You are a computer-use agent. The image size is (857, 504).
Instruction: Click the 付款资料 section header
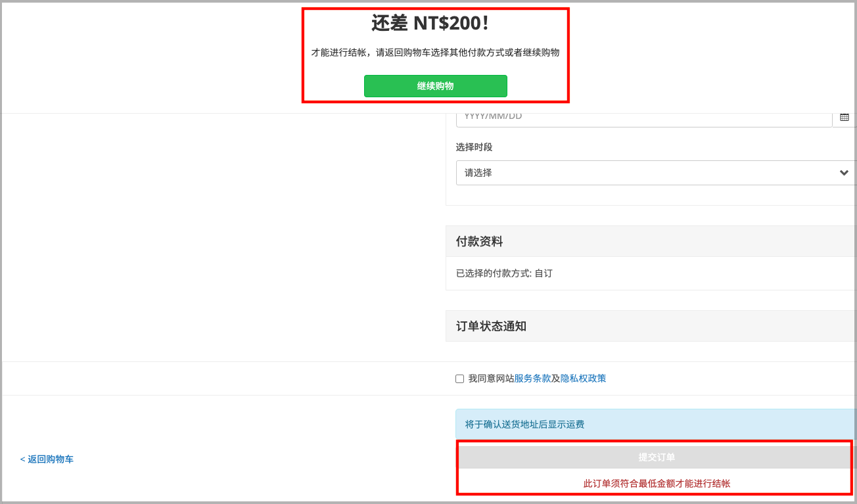(x=651, y=242)
